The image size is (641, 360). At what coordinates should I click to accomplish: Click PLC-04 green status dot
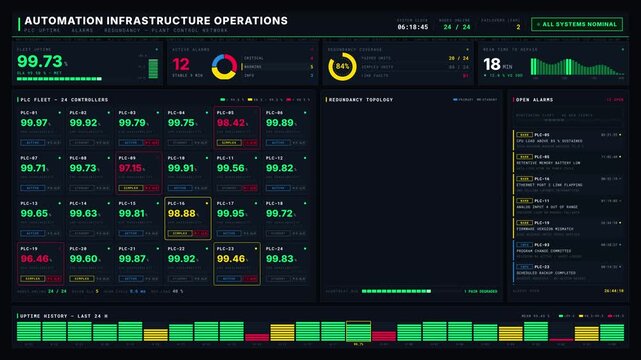(x=207, y=112)
